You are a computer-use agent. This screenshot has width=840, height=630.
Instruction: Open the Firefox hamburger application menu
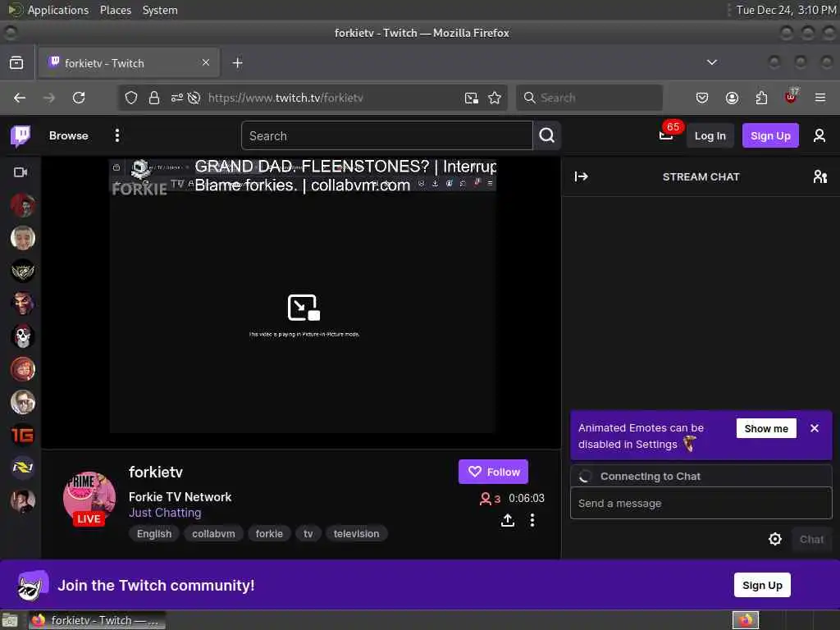pyautogui.click(x=819, y=98)
